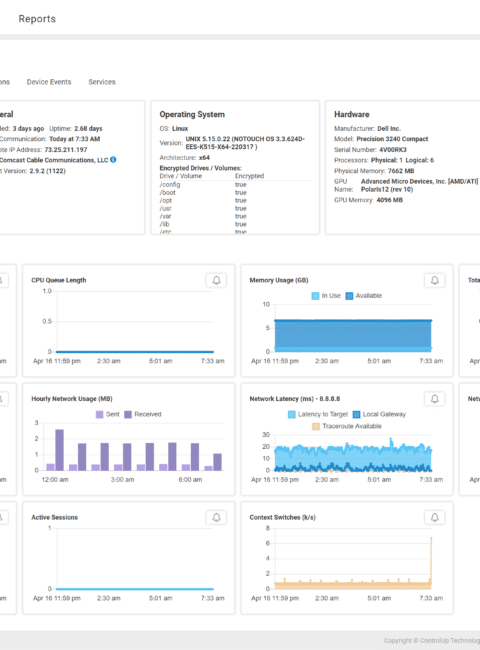Click the Active Sessions chart title
The height and width of the screenshot is (650, 480).
tap(54, 517)
